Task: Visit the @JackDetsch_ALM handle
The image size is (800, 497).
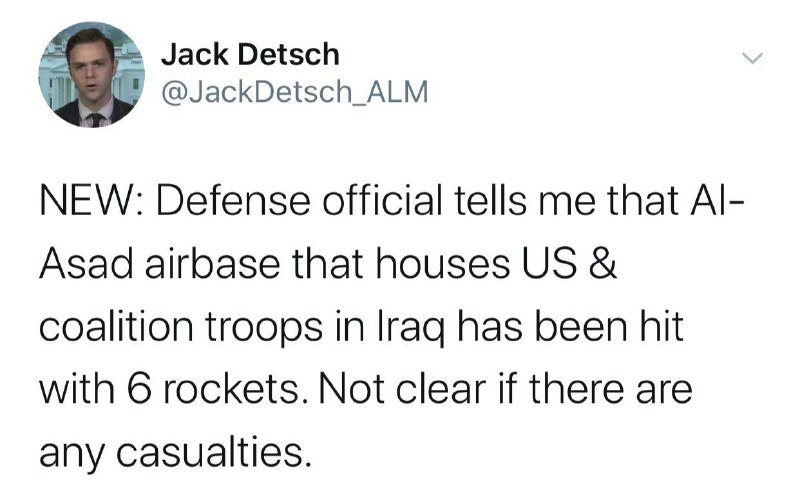Action: 295,92
